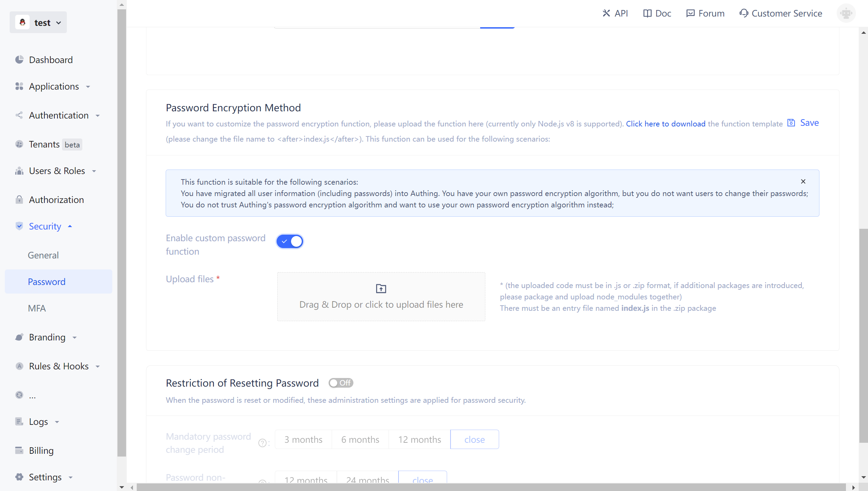This screenshot has height=491, width=868.
Task: Switch to the General security page
Action: (43, 255)
